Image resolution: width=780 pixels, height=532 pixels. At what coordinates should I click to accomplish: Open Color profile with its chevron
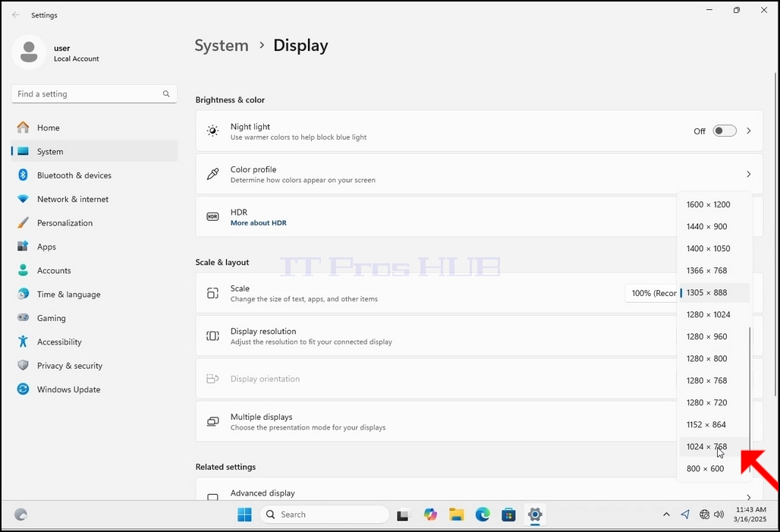(x=749, y=175)
